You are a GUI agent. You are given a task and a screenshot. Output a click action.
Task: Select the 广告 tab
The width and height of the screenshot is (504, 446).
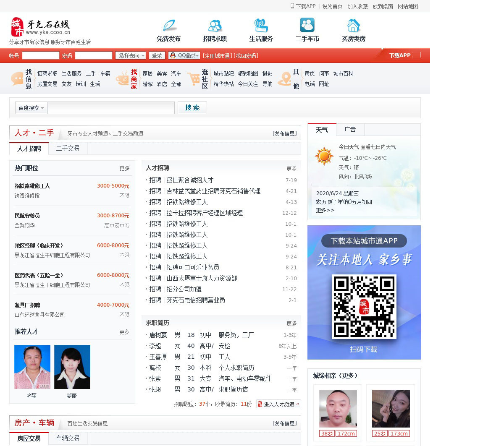click(350, 130)
